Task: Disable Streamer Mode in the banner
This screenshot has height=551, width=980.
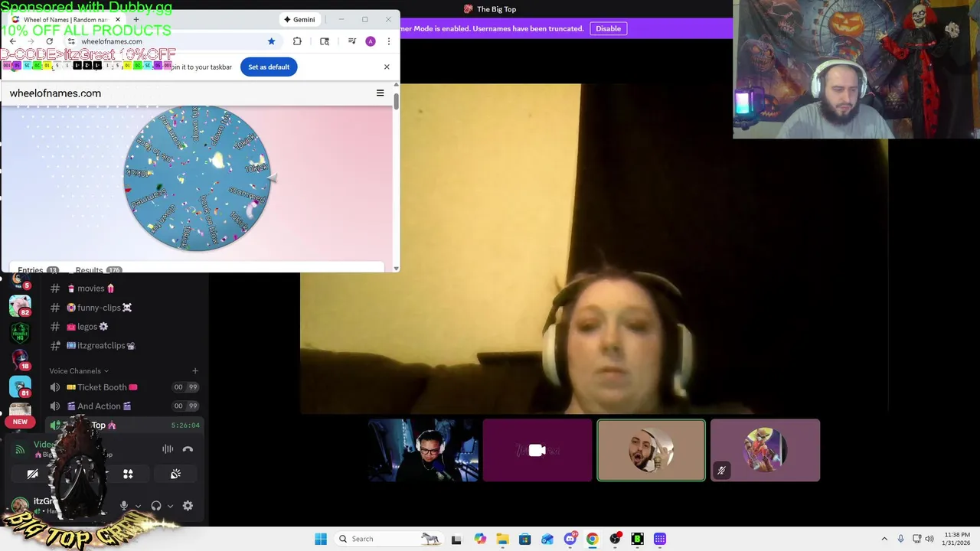Action: pos(608,28)
